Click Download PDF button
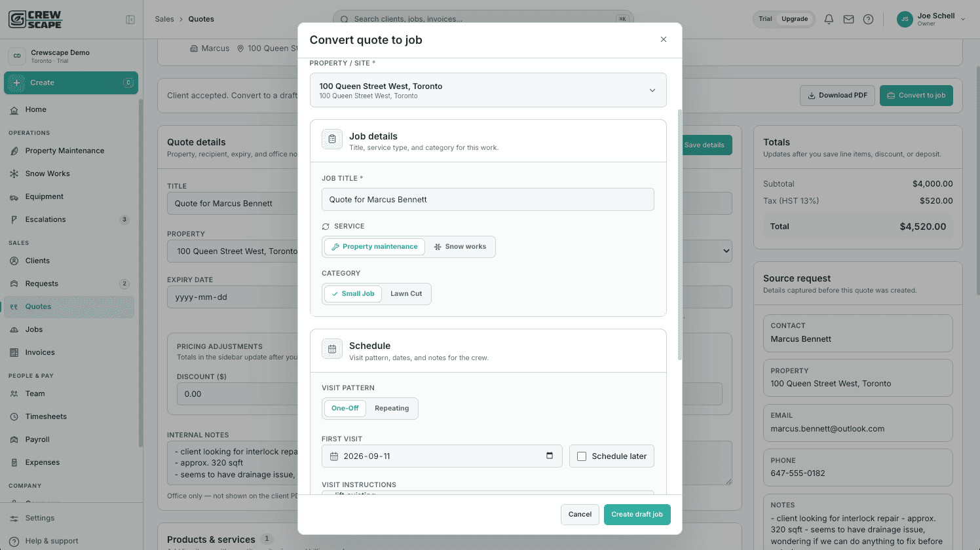 point(837,96)
